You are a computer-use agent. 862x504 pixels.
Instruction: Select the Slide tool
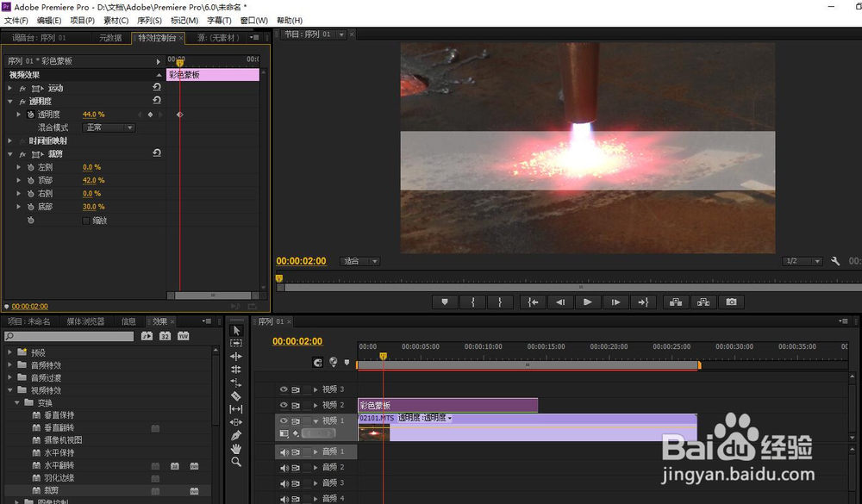pyautogui.click(x=236, y=422)
